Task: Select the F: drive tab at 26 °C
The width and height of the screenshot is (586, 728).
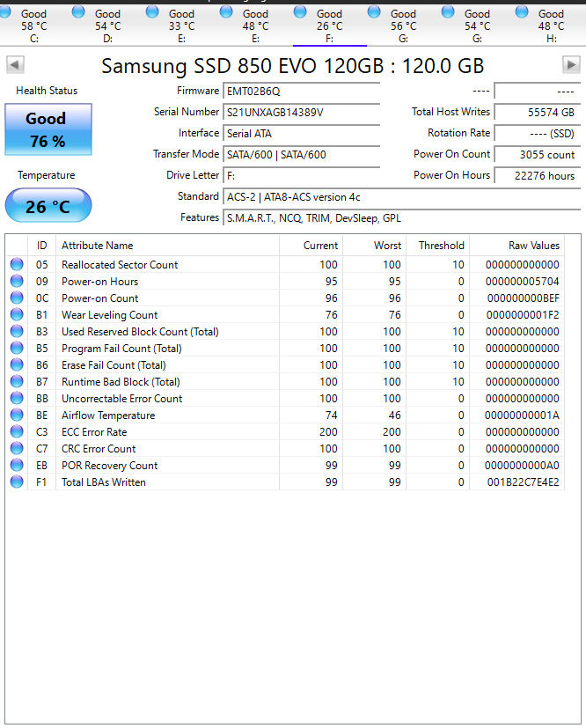Action: tap(329, 26)
